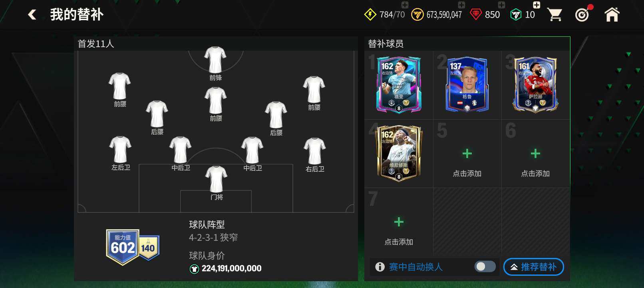
Task: Add more coins with plus icon
Action: (x=461, y=5)
